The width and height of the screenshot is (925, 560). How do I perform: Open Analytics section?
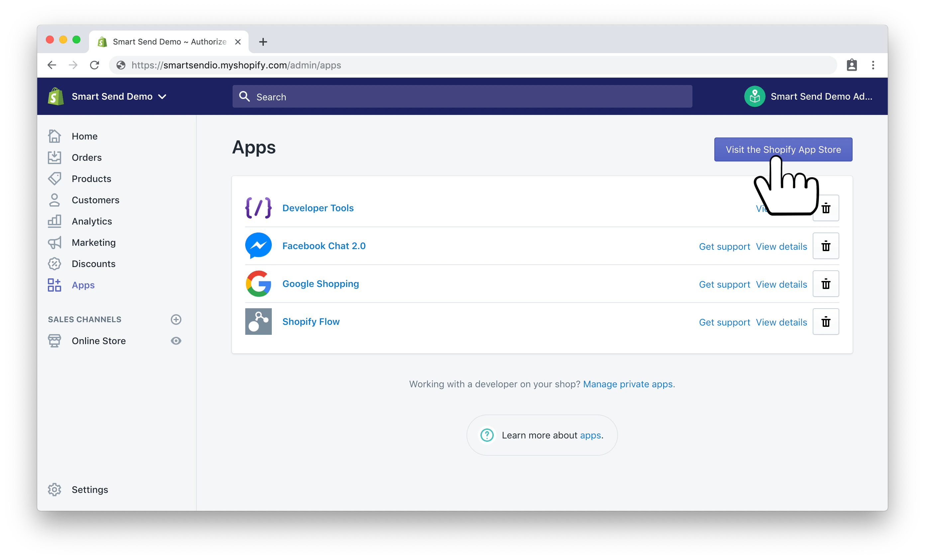pyautogui.click(x=92, y=222)
